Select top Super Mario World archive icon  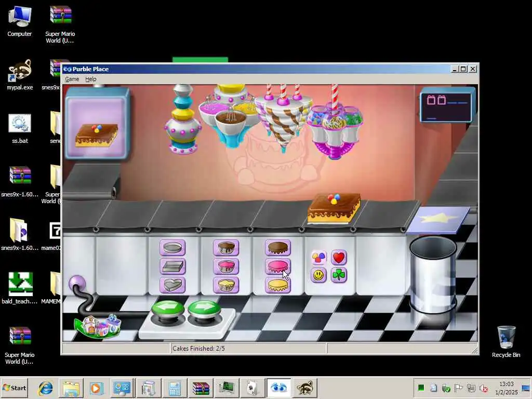[60, 24]
